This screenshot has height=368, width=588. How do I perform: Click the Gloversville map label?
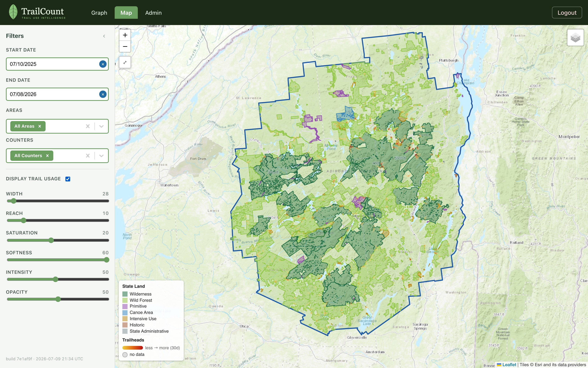pyautogui.click(x=357, y=338)
